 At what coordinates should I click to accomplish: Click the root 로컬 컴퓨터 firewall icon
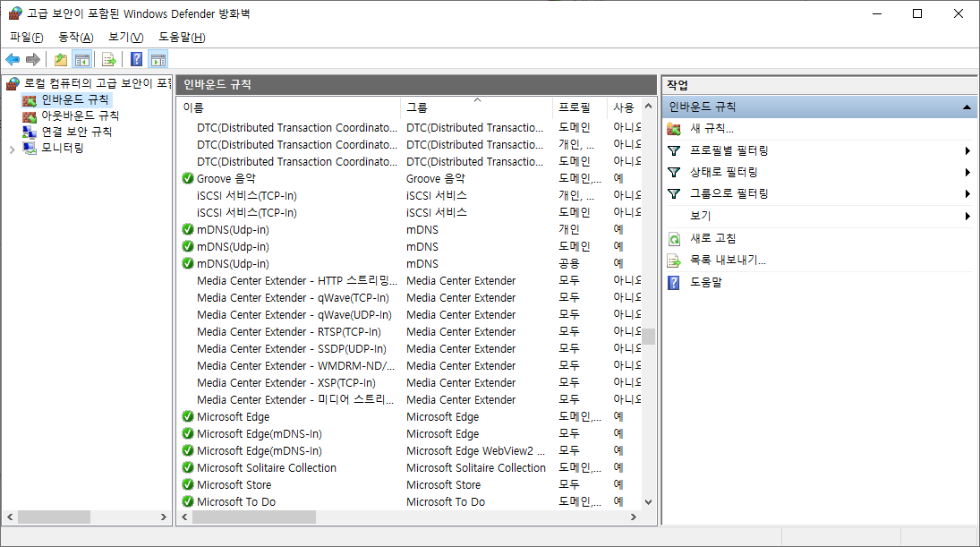pos(13,83)
